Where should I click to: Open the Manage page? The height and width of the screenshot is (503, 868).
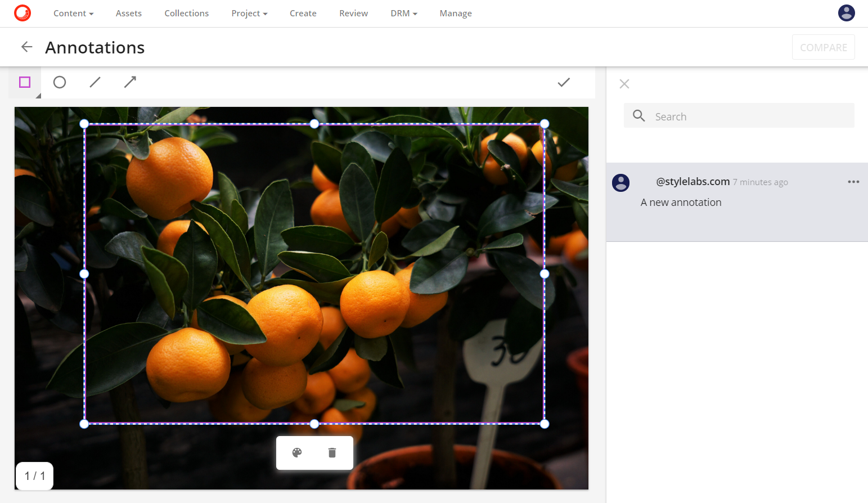(455, 13)
